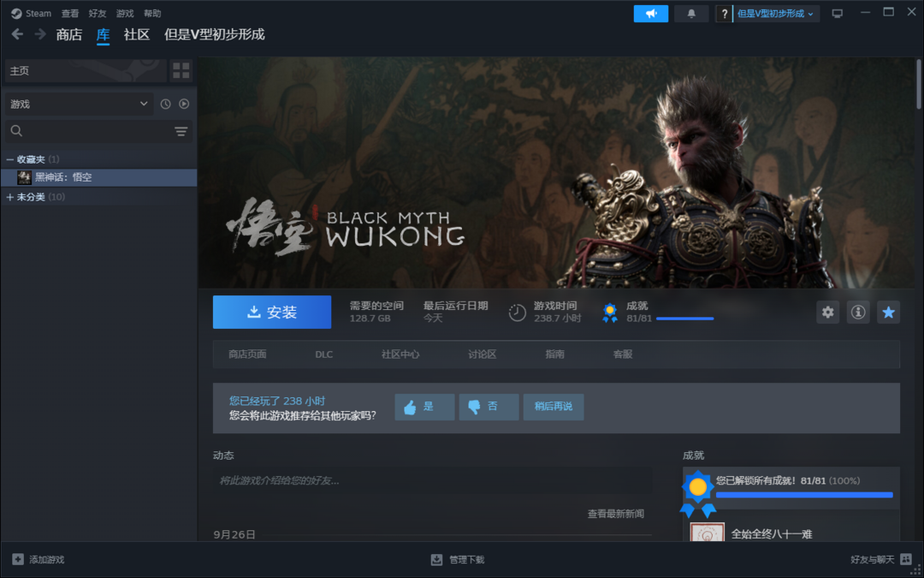Screen dimensions: 924x578
Task: Click the 稍后再说 button
Action: [554, 407]
